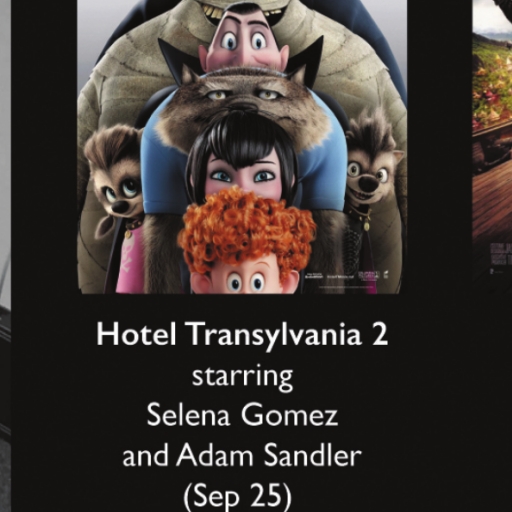Select the 'and Adam Sandler' text line

pos(242,456)
